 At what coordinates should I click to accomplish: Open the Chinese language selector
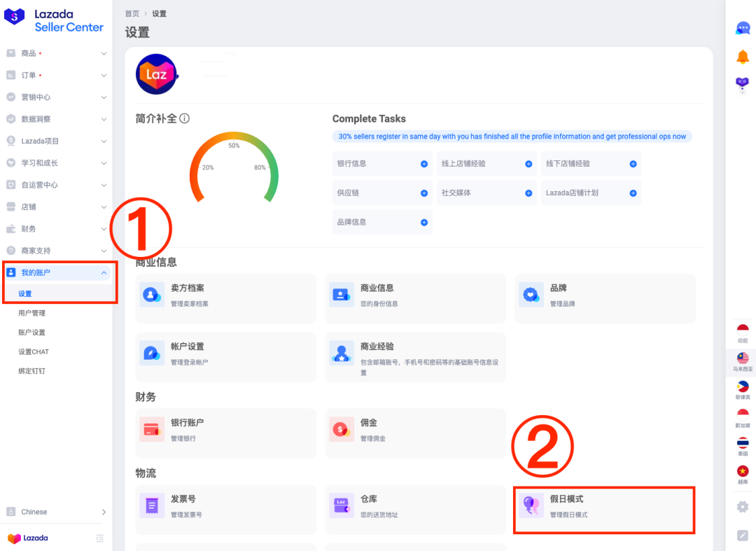coord(57,512)
